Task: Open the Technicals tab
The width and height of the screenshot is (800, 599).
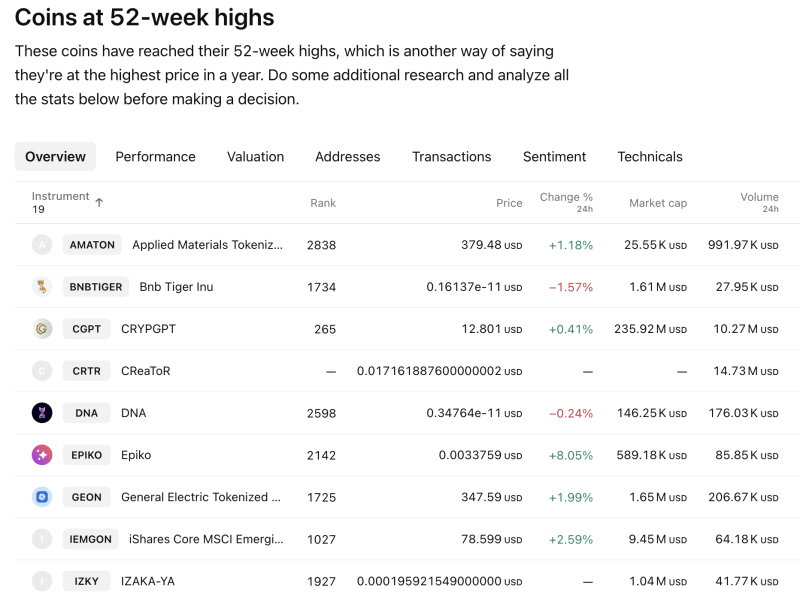Action: click(x=650, y=156)
